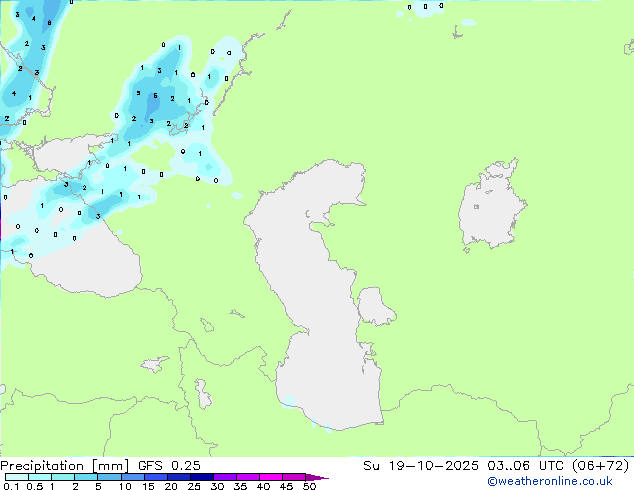Open the weatheronline.co.uk copyright link
Viewport: 634px width, 490px height.
(x=550, y=482)
